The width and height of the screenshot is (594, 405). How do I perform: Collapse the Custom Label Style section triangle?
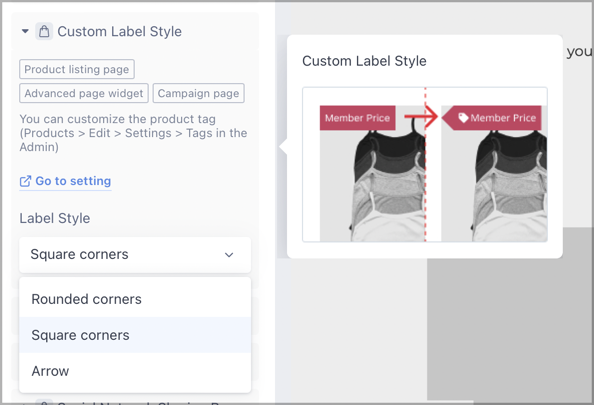[x=25, y=31]
